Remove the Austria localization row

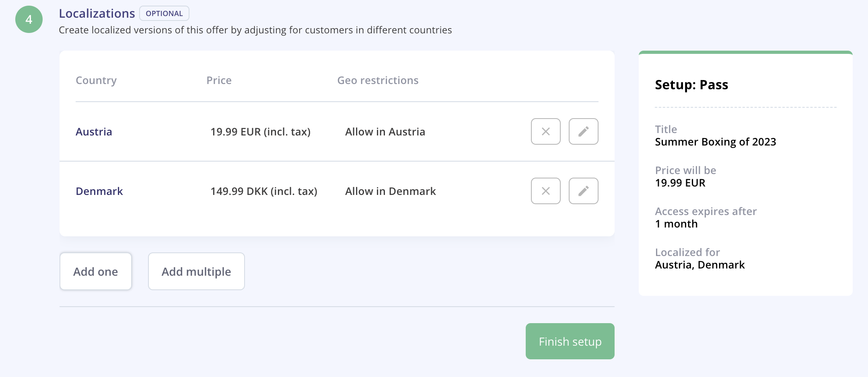click(x=545, y=131)
